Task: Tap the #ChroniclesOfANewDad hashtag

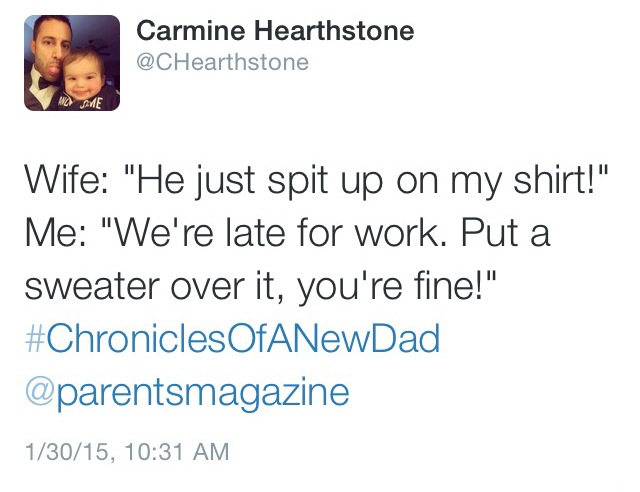Action: 231,340
